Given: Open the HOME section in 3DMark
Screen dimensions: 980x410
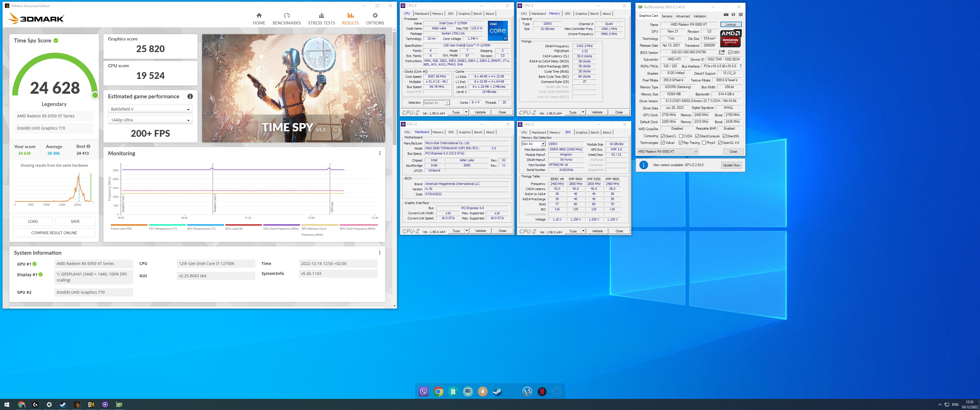Looking at the screenshot, I should click(259, 19).
